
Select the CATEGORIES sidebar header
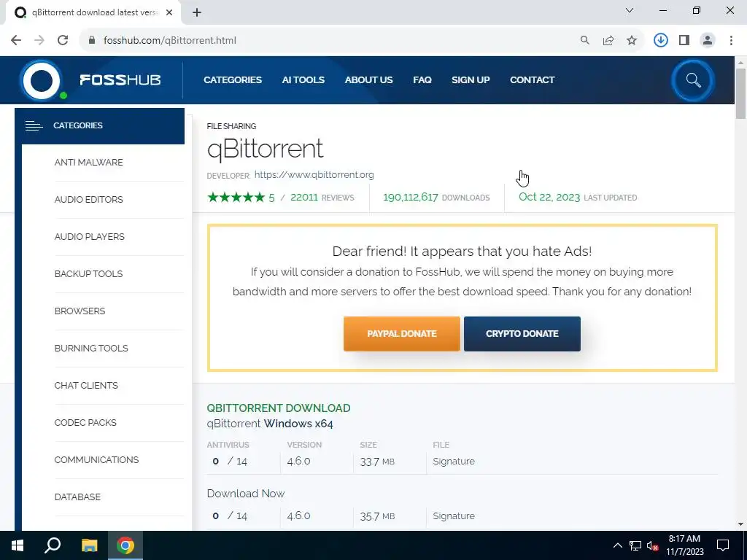tap(99, 125)
